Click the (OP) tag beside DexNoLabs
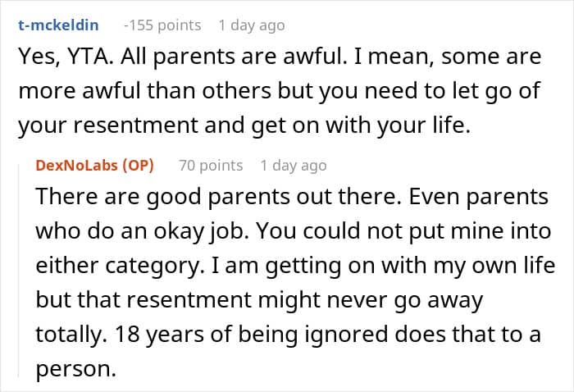 pyautogui.click(x=138, y=166)
